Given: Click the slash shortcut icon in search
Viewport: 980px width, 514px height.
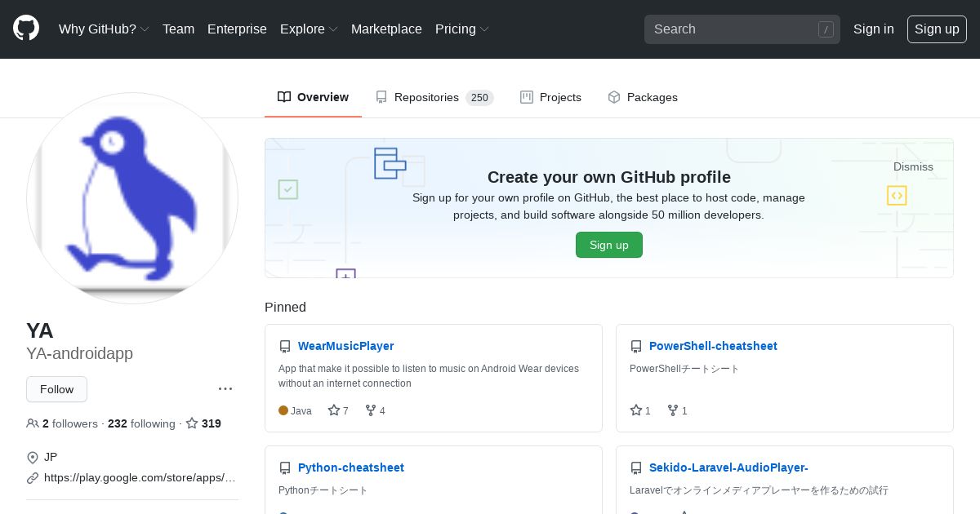Looking at the screenshot, I should tap(826, 29).
